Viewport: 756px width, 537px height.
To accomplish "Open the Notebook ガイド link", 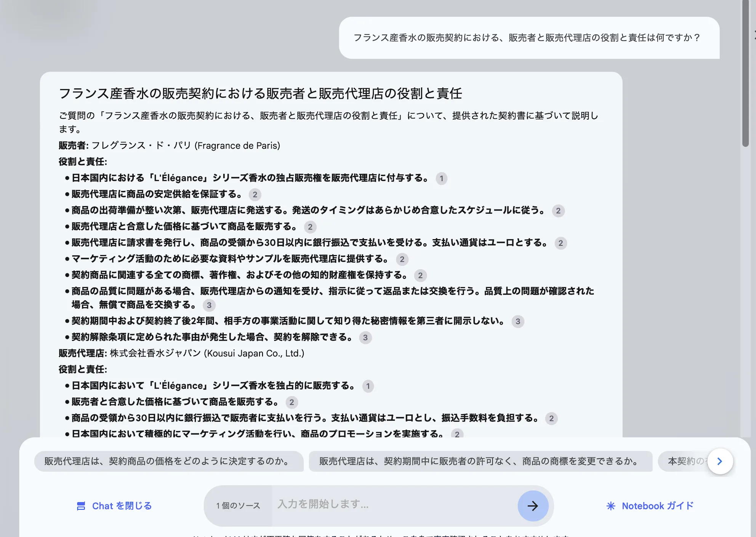I will pyautogui.click(x=650, y=506).
